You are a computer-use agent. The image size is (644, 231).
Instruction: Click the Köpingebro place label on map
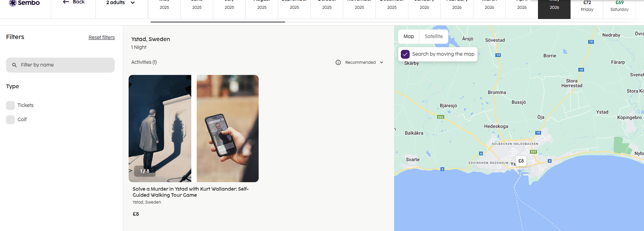[x=629, y=118]
